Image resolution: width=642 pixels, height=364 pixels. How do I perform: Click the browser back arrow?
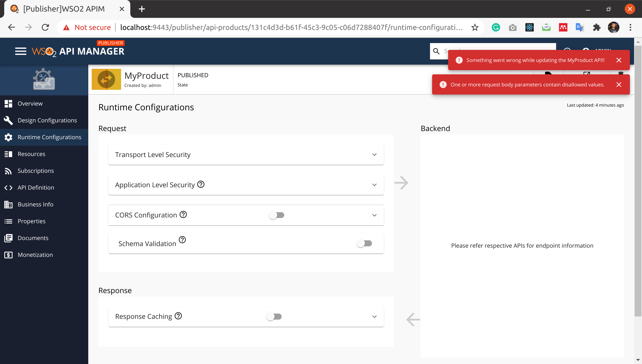12,27
